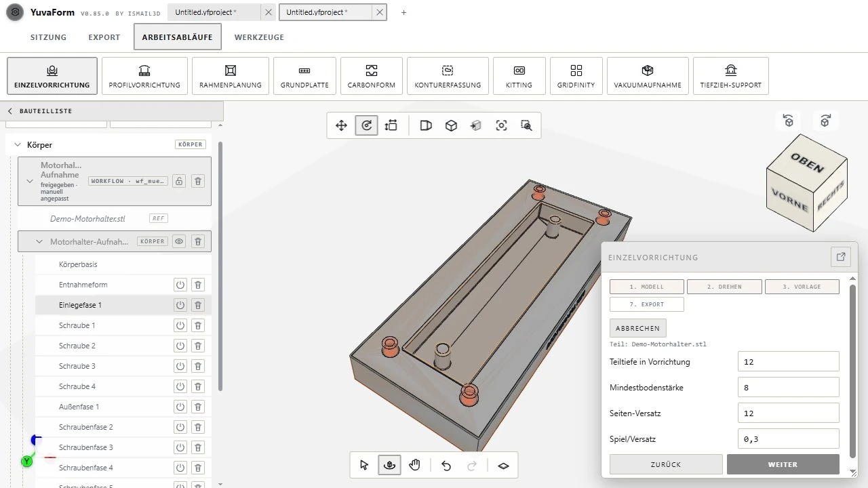868x488 pixels.
Task: Toggle visibility of Motorhalter-Aufnah… body
Action: click(179, 241)
